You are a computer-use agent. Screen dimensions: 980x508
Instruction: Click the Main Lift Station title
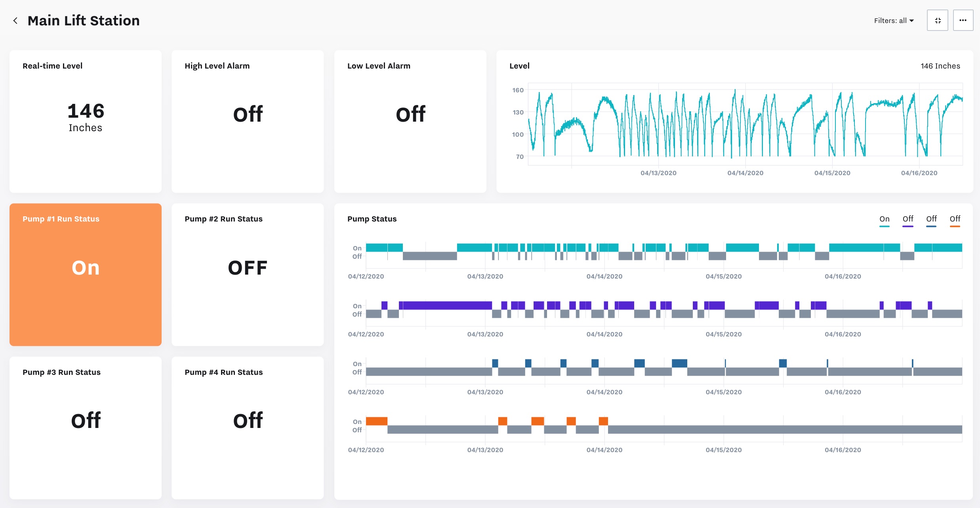84,21
